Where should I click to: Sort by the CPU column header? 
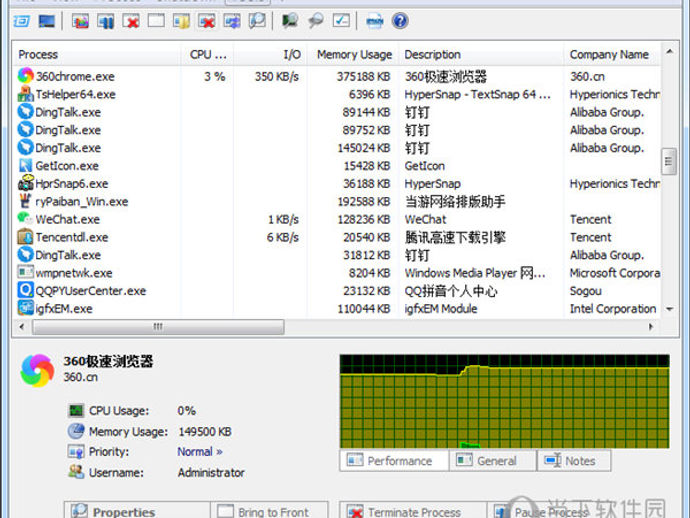coord(208,55)
